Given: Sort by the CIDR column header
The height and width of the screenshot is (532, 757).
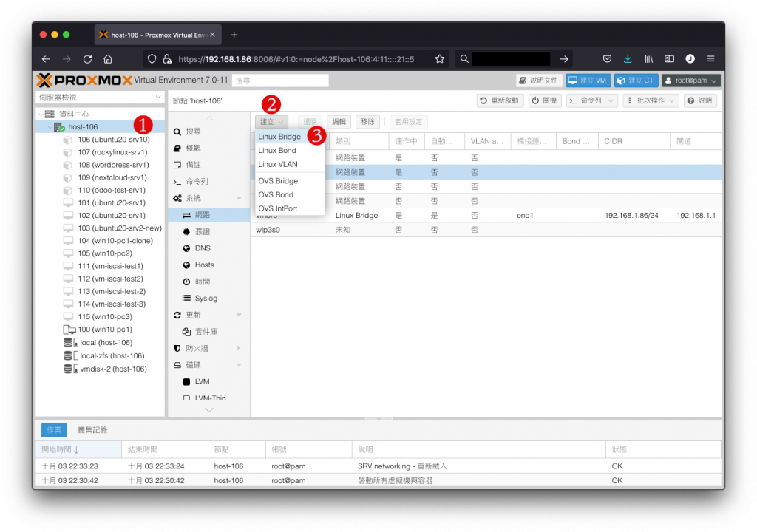Looking at the screenshot, I should (634, 141).
